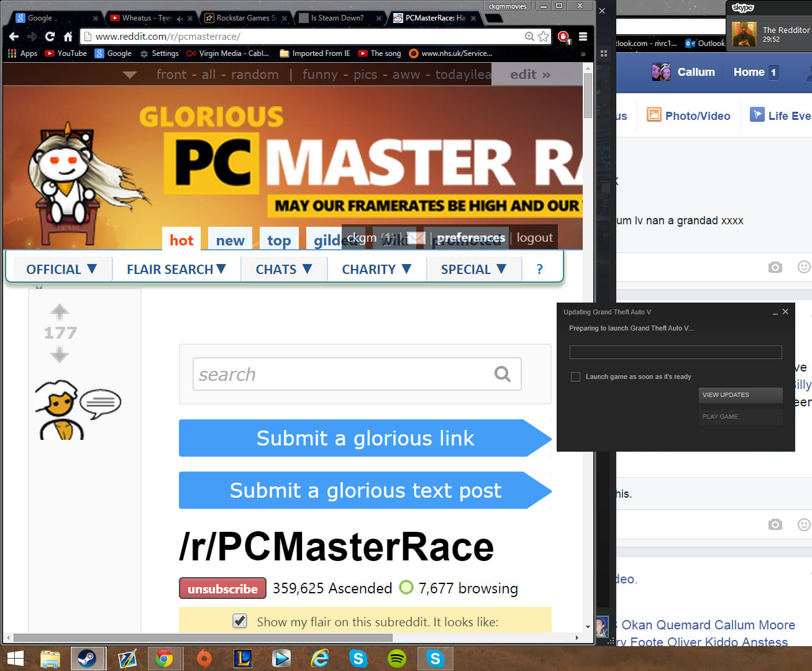
Task: Upvote the post showing 177 points
Action: click(x=60, y=311)
